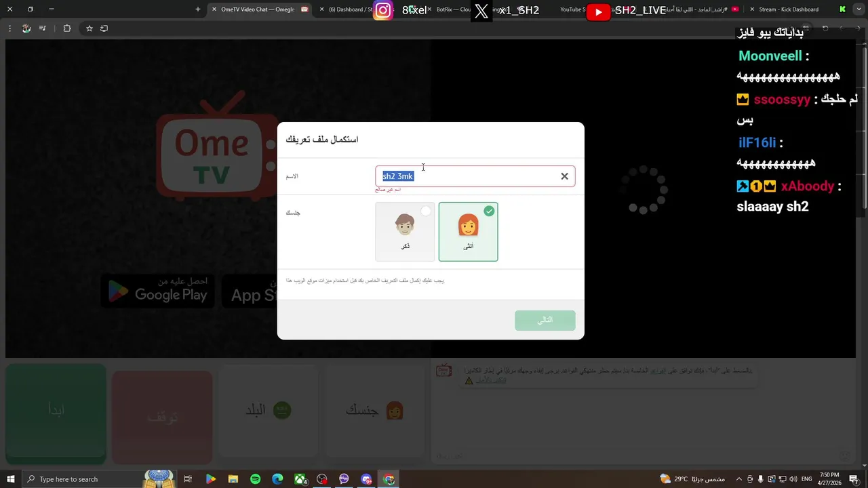Click the name field containing sh2 3mk
The image size is (868, 488).
pyautogui.click(x=475, y=176)
